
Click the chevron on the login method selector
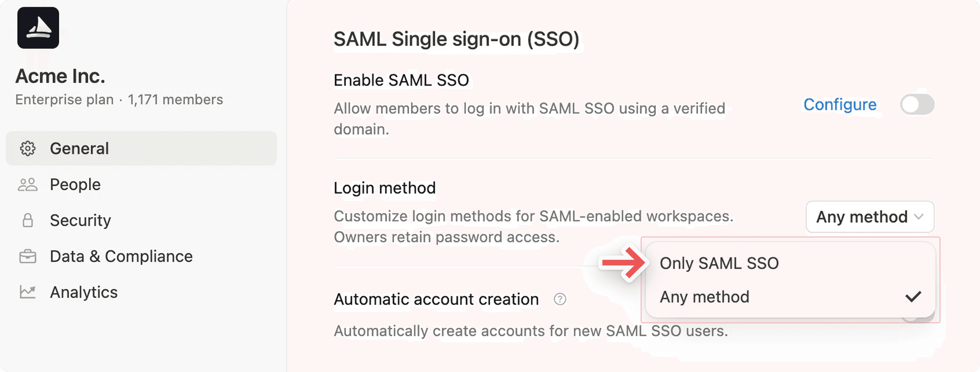tap(919, 217)
